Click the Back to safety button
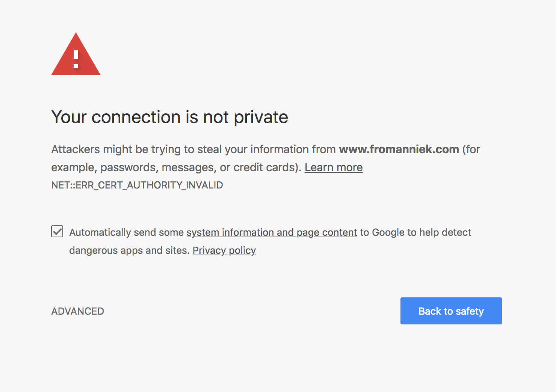The width and height of the screenshot is (556, 392). tap(451, 311)
